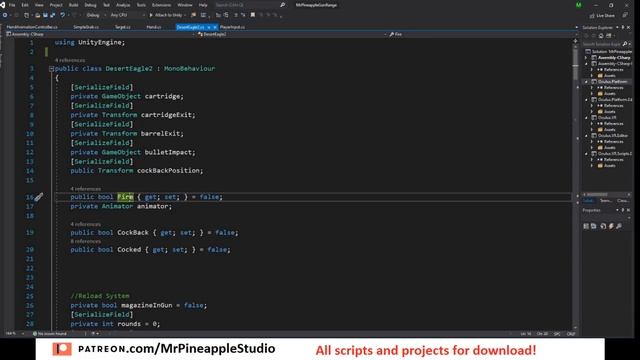The image size is (640, 360).
Task: Expand References under Oculus.Platform
Action: tap(592, 88)
